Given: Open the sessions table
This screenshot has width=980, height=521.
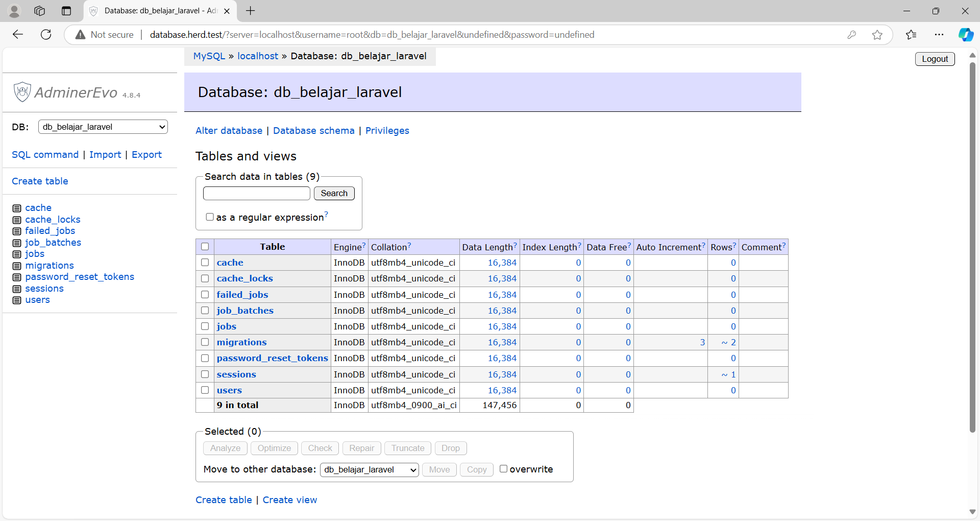Looking at the screenshot, I should 236,374.
